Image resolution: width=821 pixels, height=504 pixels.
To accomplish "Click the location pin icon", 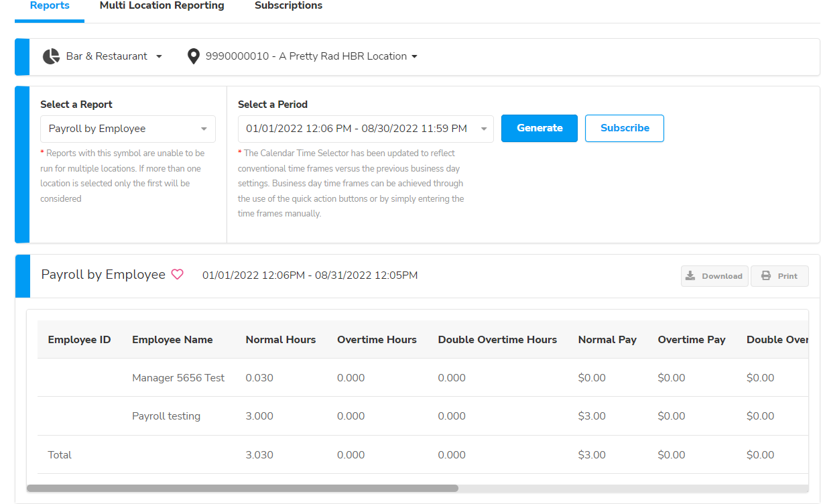I will (x=193, y=56).
